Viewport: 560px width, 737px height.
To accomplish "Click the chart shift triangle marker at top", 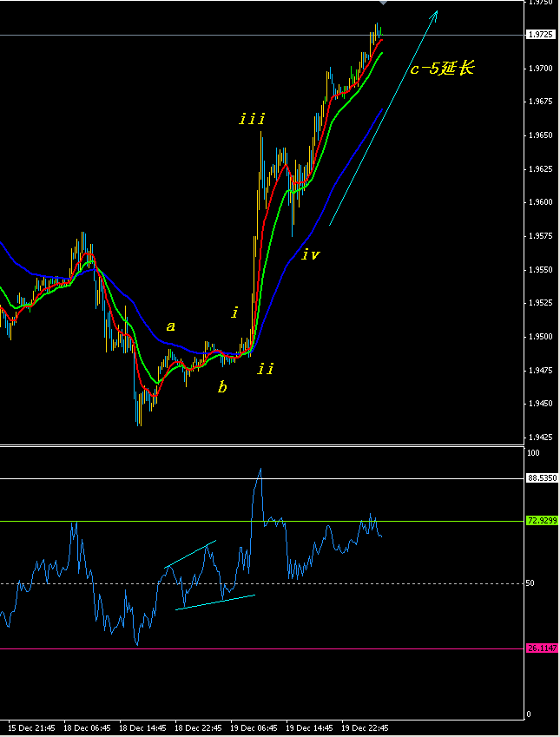I will coord(383,3).
